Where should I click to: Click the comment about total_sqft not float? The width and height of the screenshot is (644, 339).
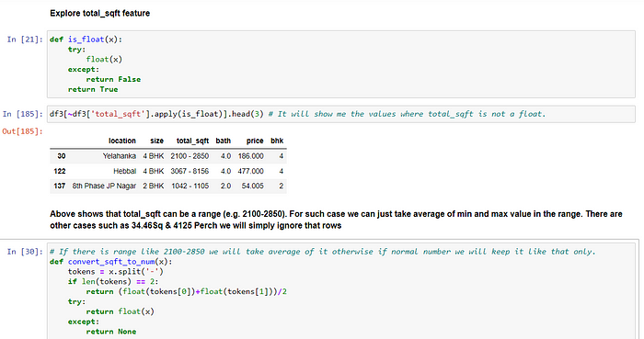(407, 114)
